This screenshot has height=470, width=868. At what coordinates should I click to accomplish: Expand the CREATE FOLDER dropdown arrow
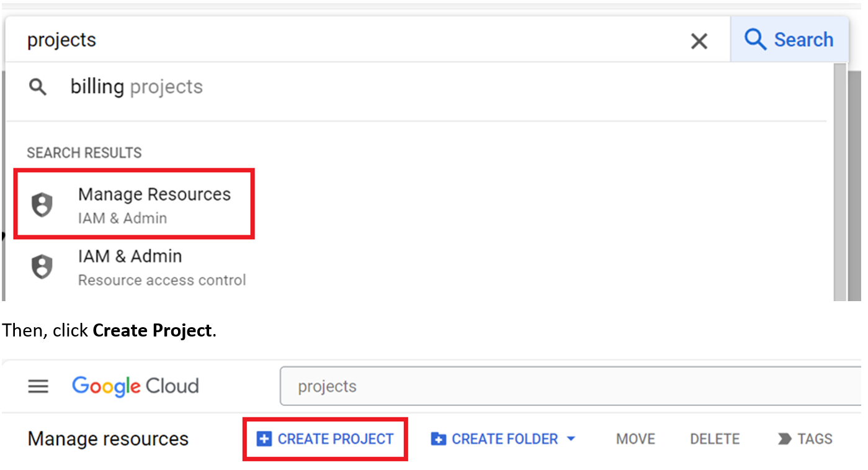coord(570,438)
